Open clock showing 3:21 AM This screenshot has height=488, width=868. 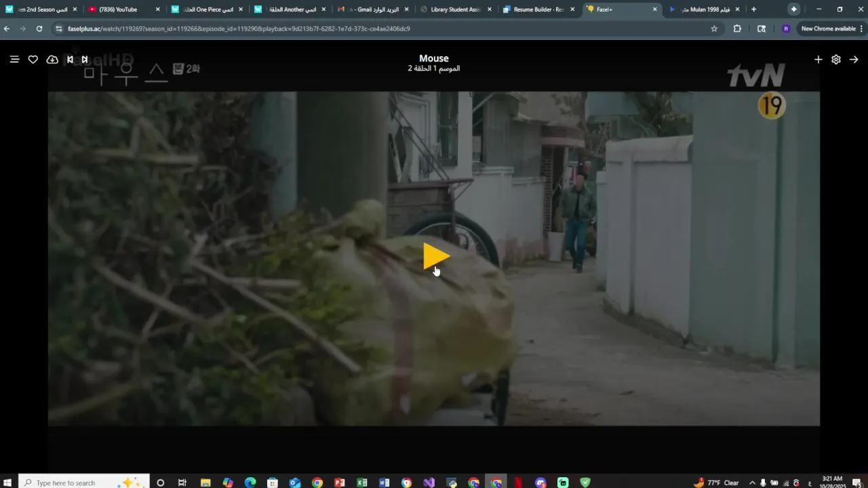click(832, 483)
